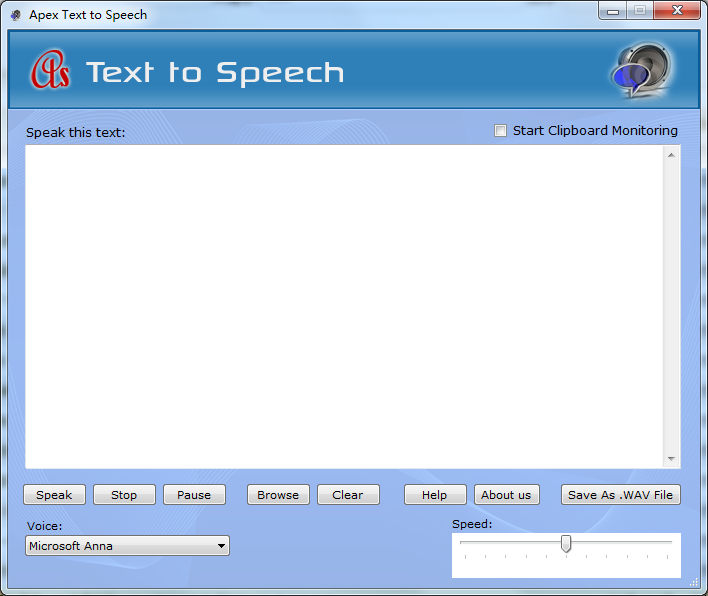The image size is (708, 596).
Task: Click the window resize grip
Action: [694, 582]
